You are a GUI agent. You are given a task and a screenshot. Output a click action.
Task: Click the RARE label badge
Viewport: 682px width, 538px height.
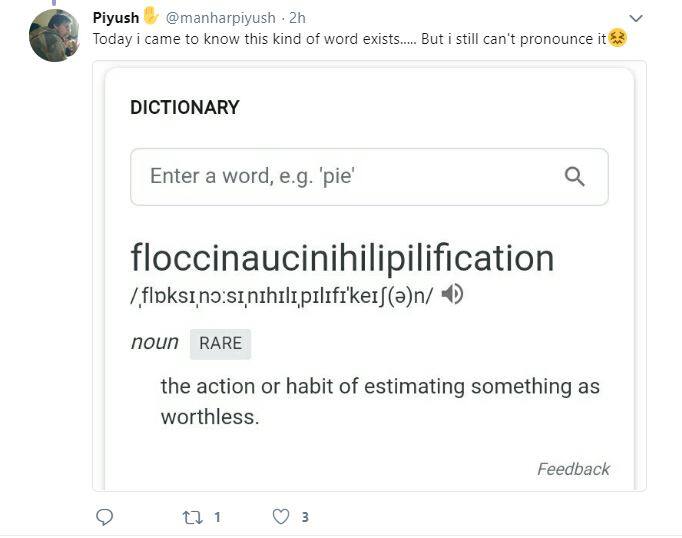220,343
